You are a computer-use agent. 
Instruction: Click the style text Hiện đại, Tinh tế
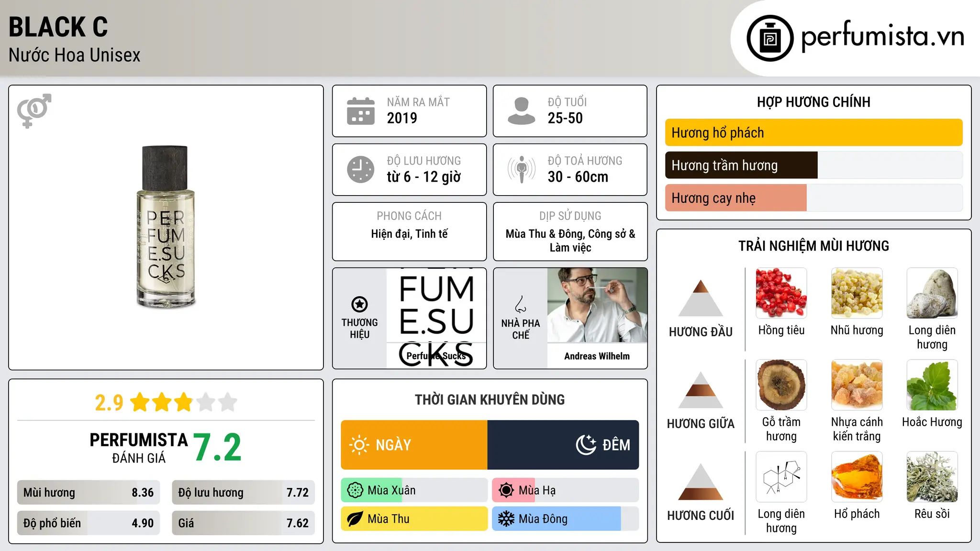point(409,234)
